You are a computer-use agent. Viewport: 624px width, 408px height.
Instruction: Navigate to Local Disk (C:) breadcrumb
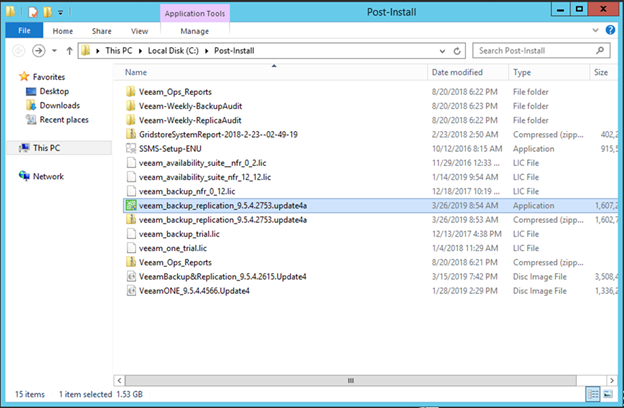173,51
